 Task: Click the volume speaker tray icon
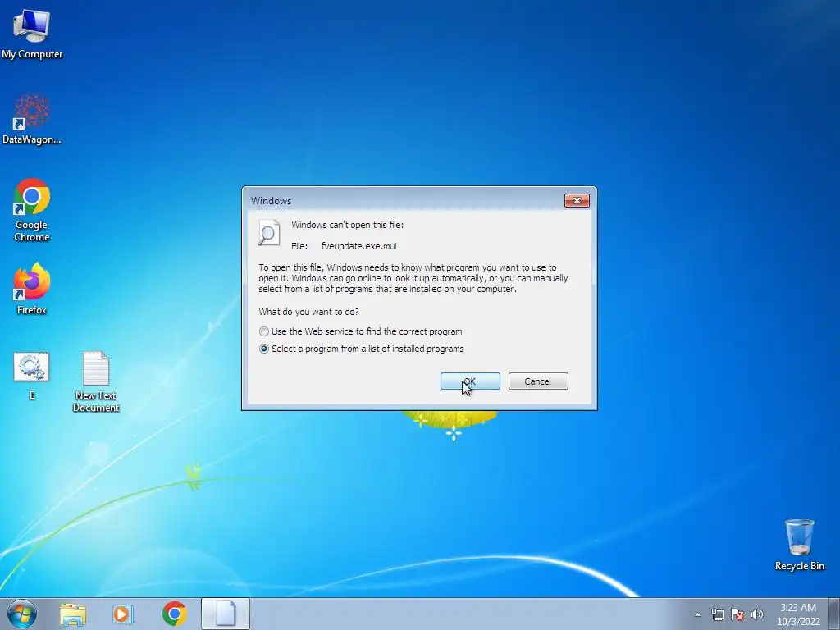click(x=757, y=614)
